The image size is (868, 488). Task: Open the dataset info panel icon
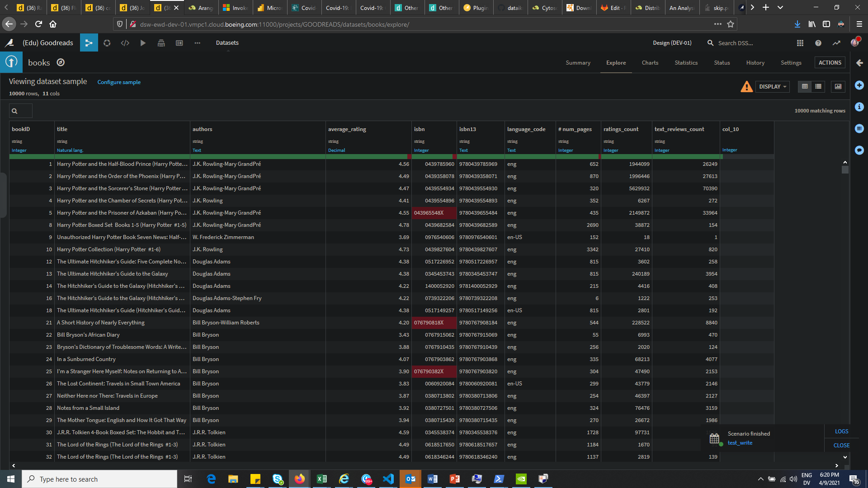[859, 107]
